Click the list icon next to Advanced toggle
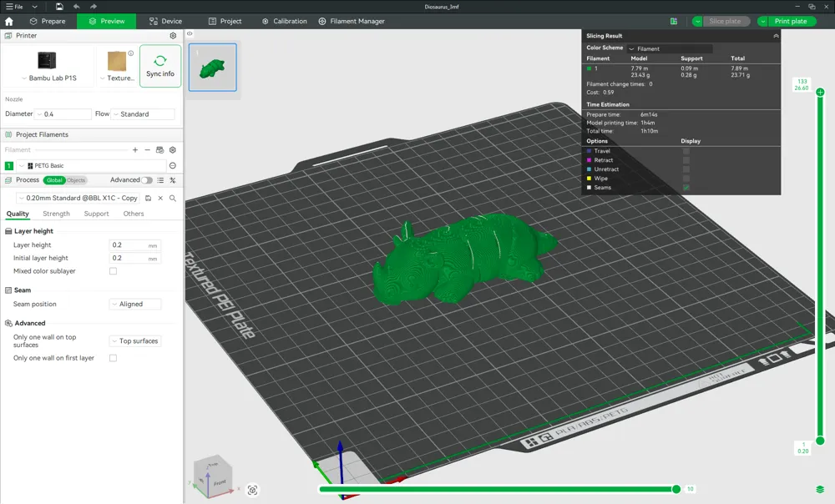 (160, 180)
